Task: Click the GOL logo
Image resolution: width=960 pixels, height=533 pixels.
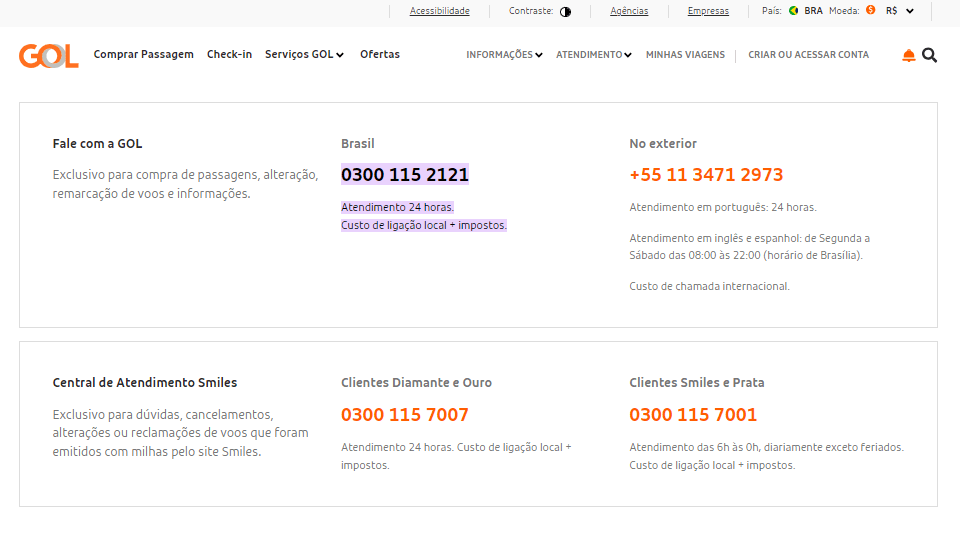Action: click(x=48, y=55)
